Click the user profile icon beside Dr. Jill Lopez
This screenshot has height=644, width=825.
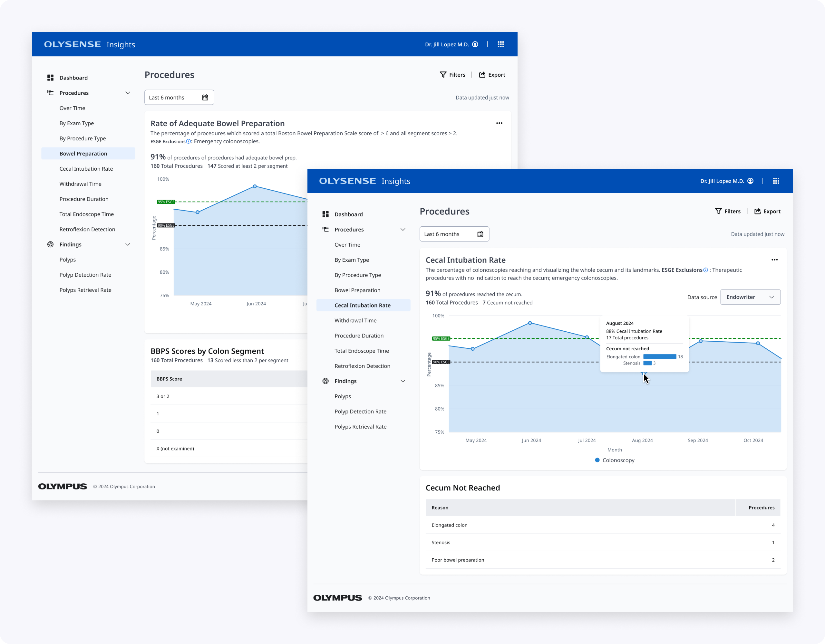point(750,181)
